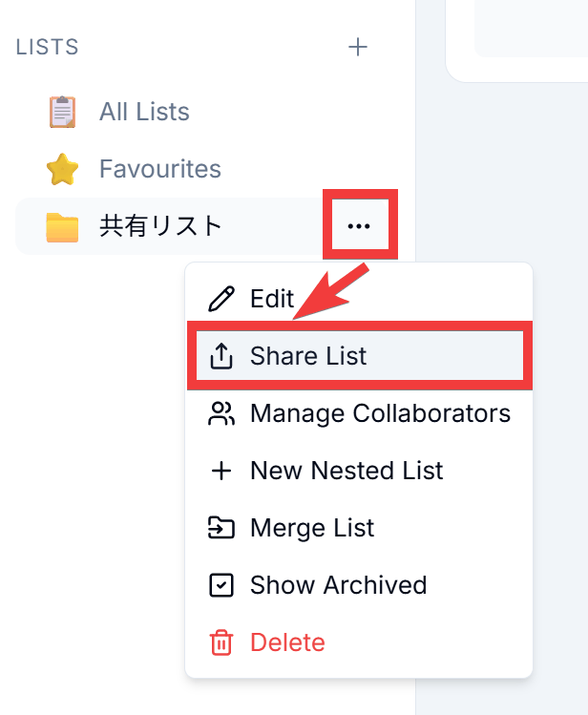Click the Favourites star icon

coord(62,169)
